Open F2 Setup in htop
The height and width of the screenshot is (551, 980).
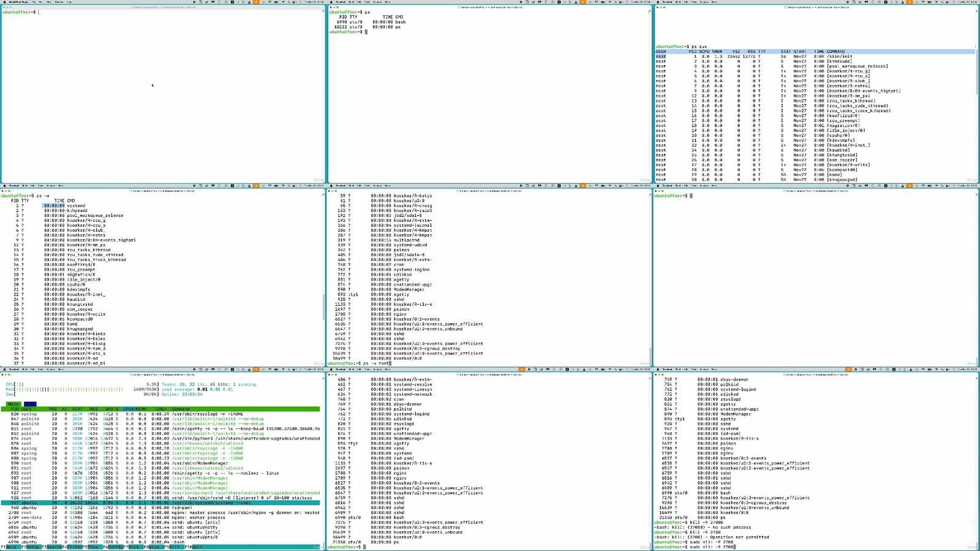[x=31, y=547]
